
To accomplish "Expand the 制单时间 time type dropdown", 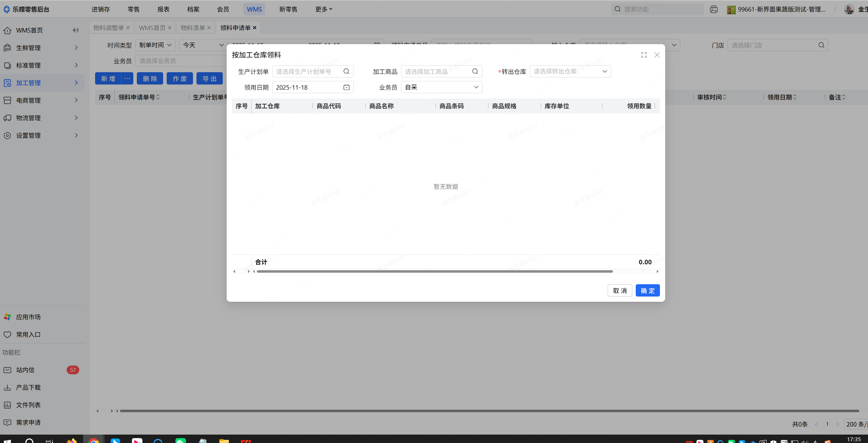I will 155,45.
